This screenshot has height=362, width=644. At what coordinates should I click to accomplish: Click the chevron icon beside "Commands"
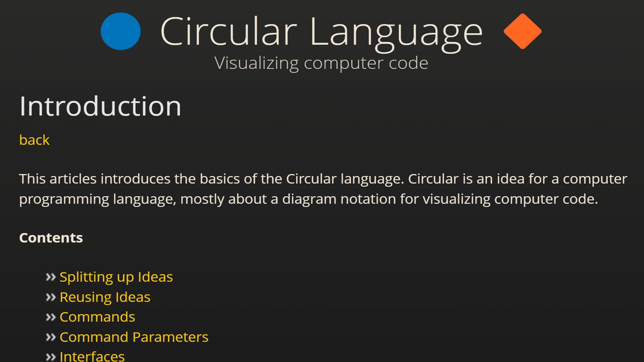coord(51,317)
